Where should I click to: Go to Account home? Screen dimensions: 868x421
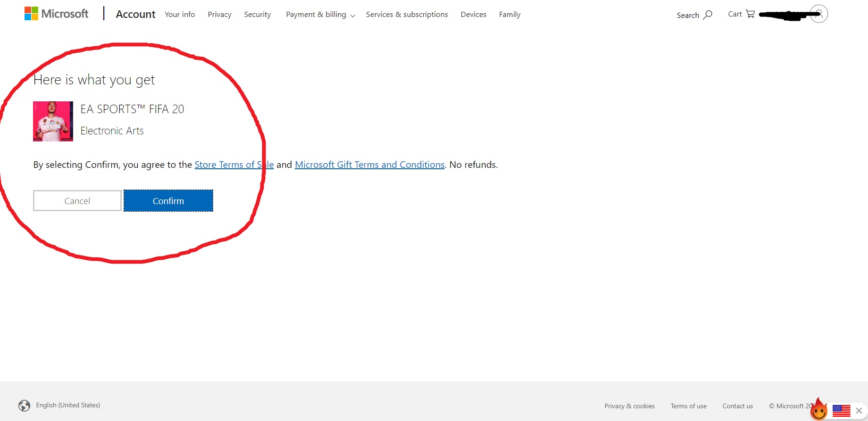(x=135, y=14)
